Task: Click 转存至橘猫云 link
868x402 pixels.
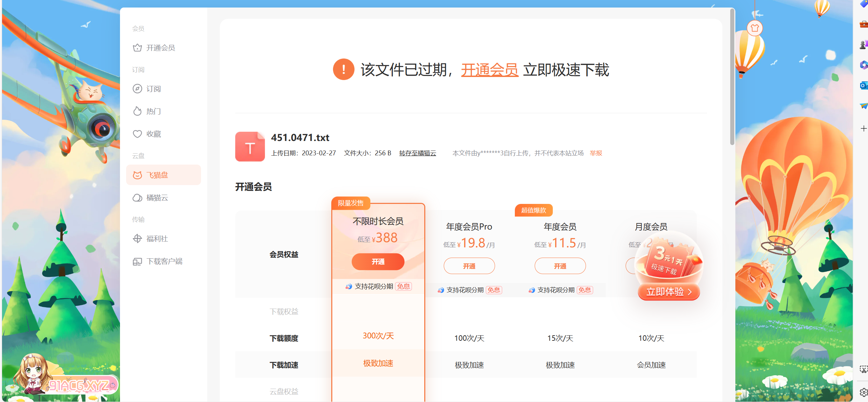Action: [417, 153]
